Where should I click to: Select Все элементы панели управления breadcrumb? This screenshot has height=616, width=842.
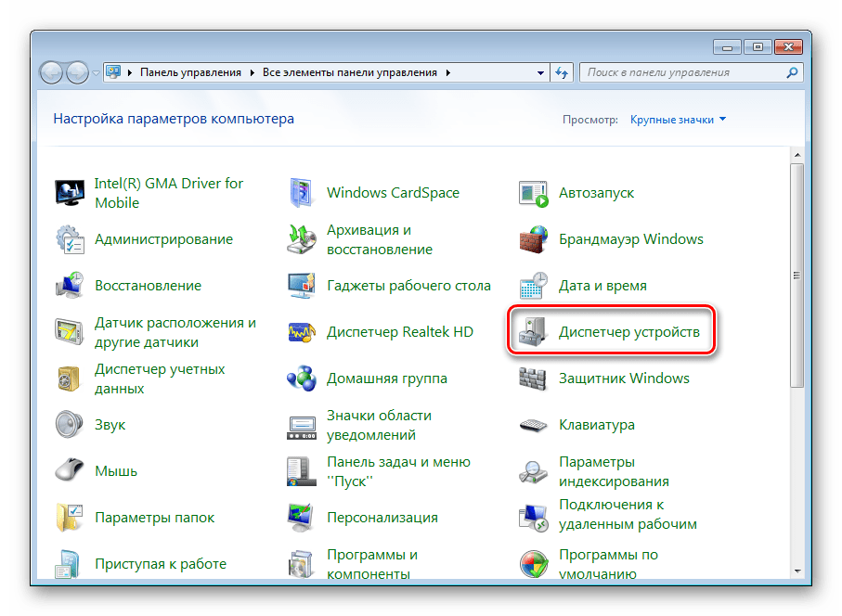click(351, 72)
